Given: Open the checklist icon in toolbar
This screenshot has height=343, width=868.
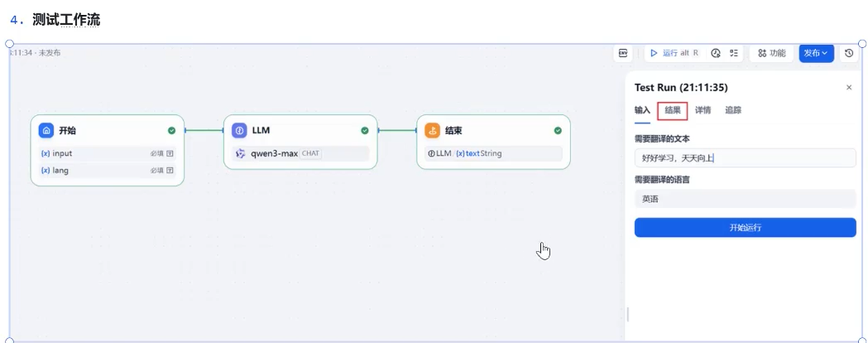Looking at the screenshot, I should coord(734,53).
